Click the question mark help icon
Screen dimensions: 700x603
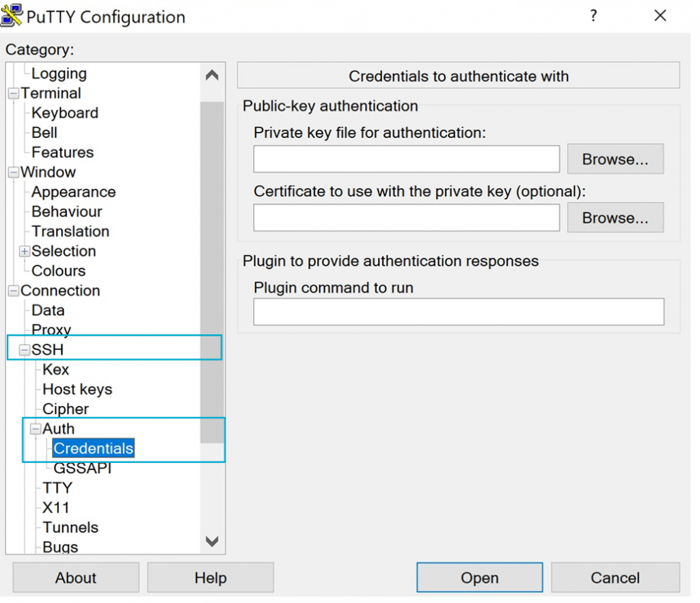point(593,16)
